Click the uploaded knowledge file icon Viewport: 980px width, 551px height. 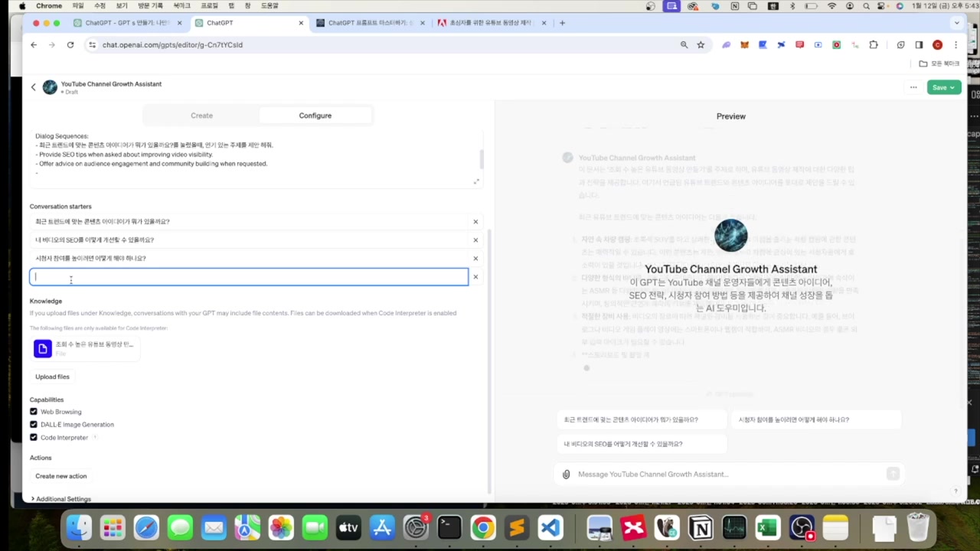pyautogui.click(x=43, y=349)
